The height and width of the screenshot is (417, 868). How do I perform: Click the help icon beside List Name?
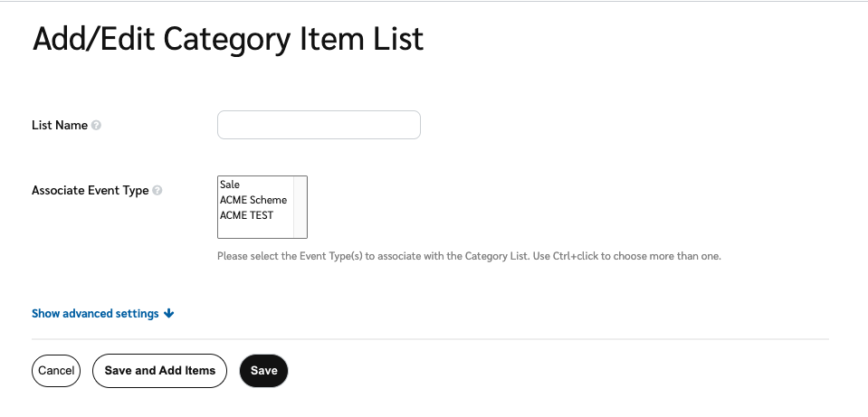(97, 126)
